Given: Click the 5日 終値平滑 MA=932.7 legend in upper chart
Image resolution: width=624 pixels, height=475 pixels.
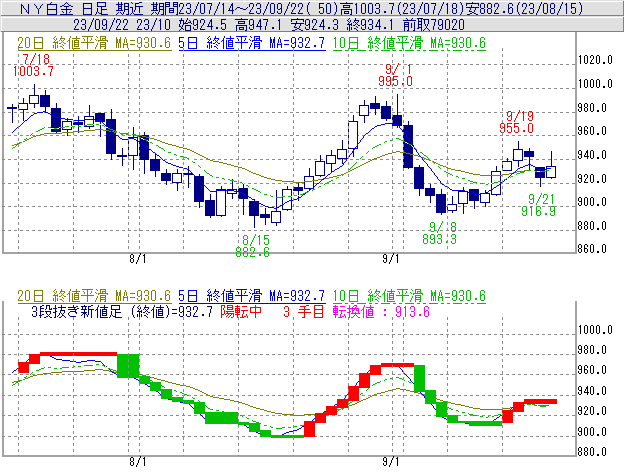Looking at the screenshot, I should click(252, 43).
